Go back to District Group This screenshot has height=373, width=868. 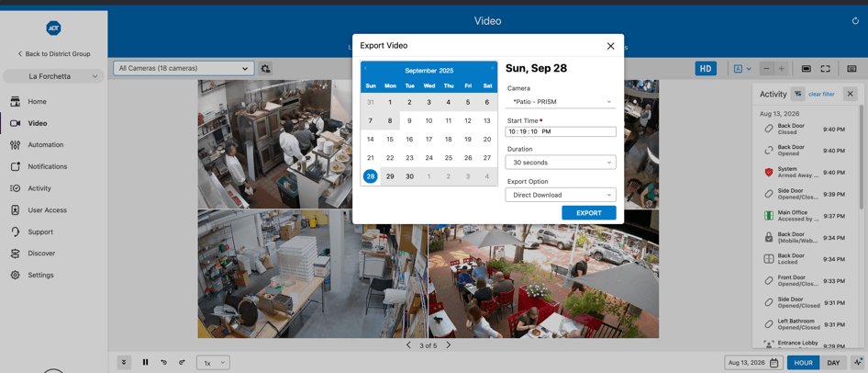pos(54,54)
